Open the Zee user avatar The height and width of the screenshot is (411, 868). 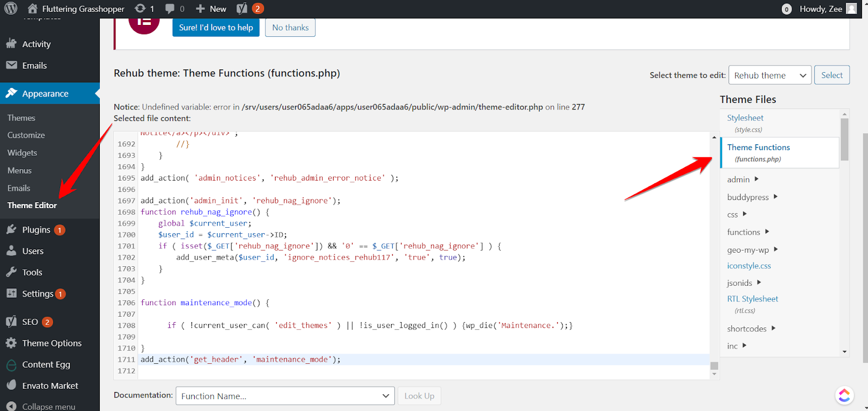click(852, 9)
